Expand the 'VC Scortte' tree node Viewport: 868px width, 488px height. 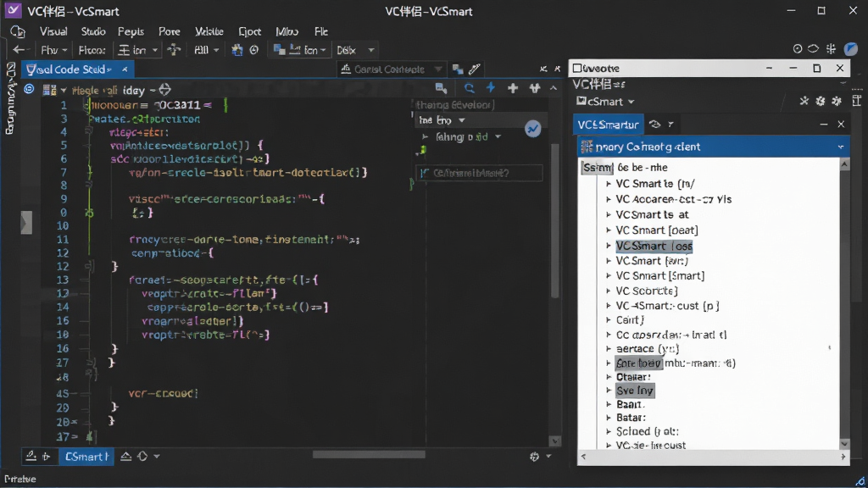609,291
